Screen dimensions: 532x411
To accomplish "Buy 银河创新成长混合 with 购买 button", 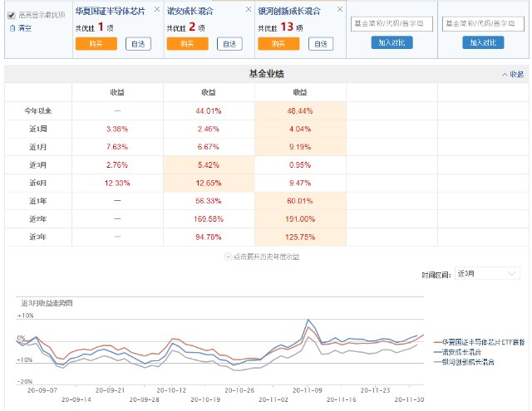I will [278, 44].
